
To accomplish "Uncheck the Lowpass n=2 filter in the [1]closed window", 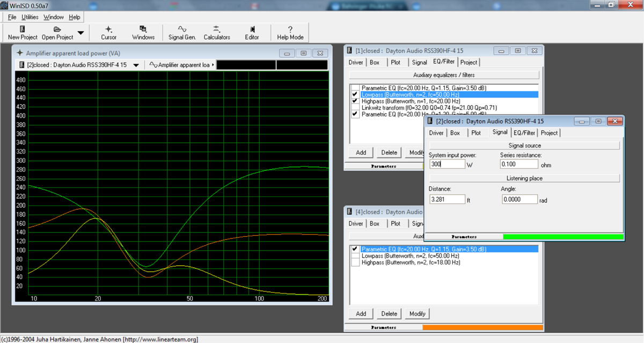I will [x=355, y=94].
